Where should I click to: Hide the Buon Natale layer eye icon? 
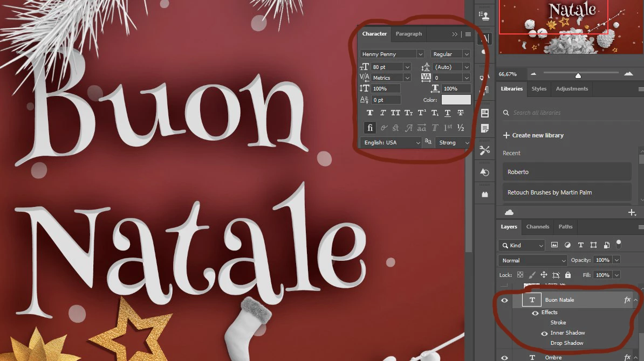tap(504, 300)
